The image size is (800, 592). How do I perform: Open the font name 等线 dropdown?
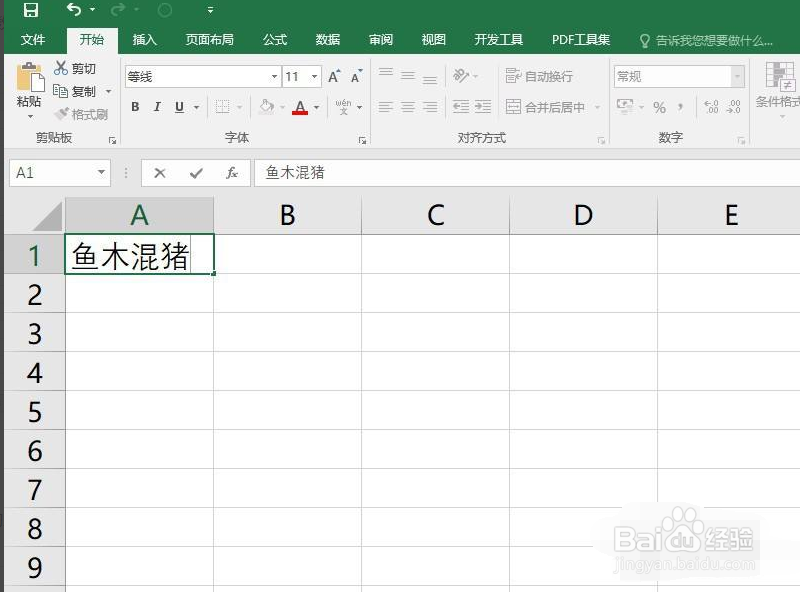click(x=274, y=77)
